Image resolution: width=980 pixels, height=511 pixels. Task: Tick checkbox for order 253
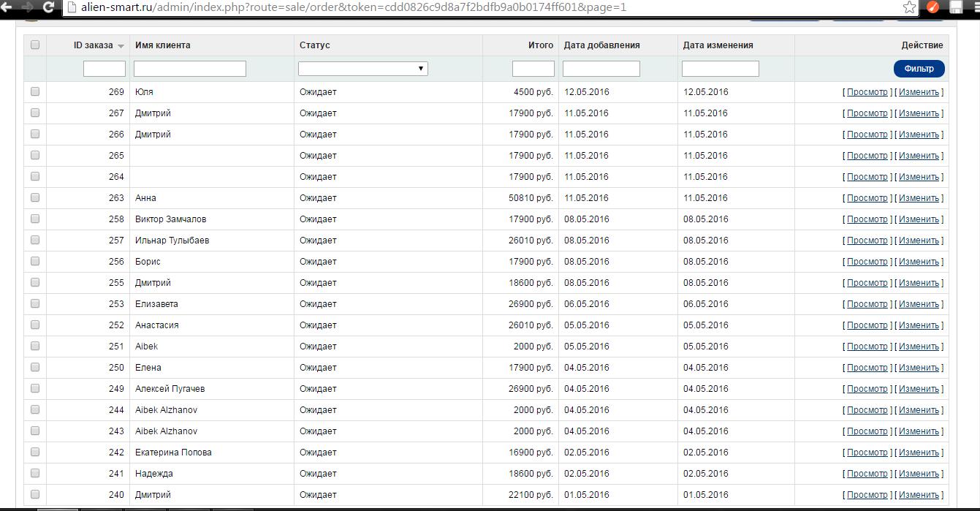(35, 304)
